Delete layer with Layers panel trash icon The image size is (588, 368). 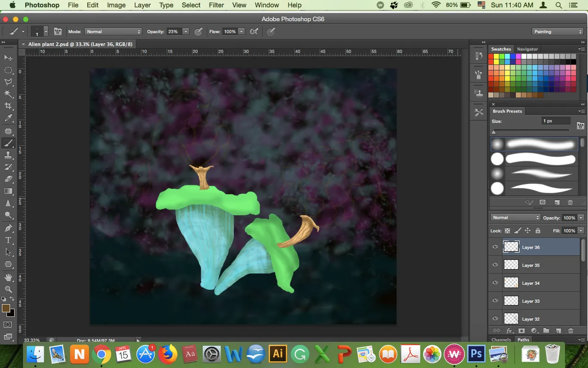[x=571, y=331]
